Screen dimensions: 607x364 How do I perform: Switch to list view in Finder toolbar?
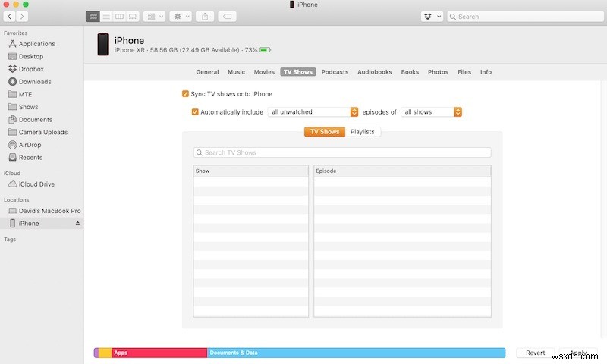point(106,17)
